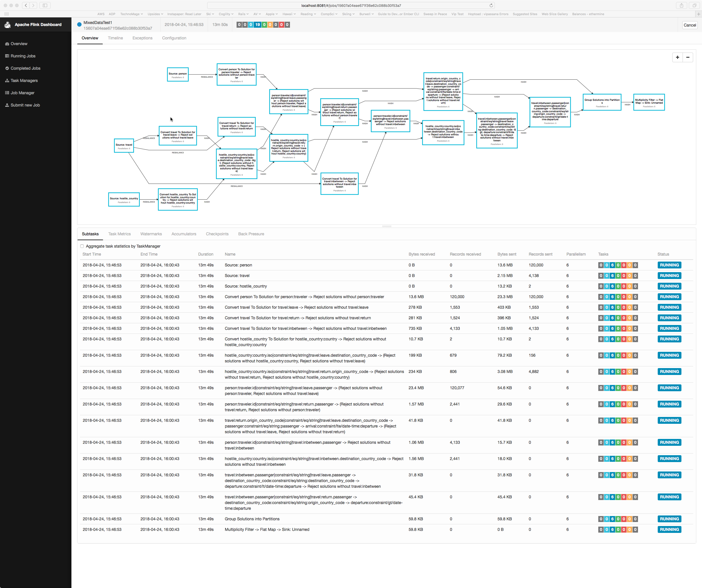Screen dimensions: 702x588
Task: Click the Apache Flink squirrel logo
Action: click(x=7, y=25)
